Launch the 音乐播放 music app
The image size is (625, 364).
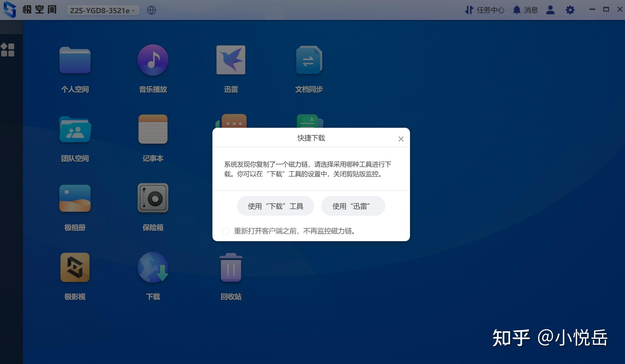[153, 60]
